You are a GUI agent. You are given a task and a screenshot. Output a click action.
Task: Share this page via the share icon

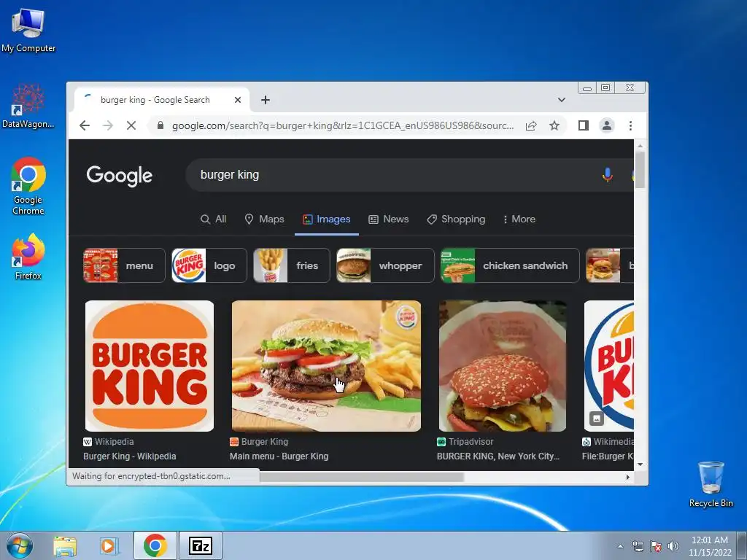pyautogui.click(x=531, y=125)
